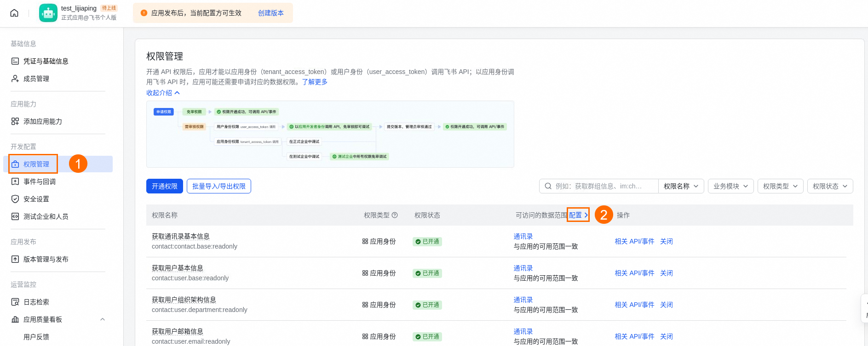The width and height of the screenshot is (868, 346).
Task: Click the permission flow diagram image
Action: pyautogui.click(x=330, y=134)
